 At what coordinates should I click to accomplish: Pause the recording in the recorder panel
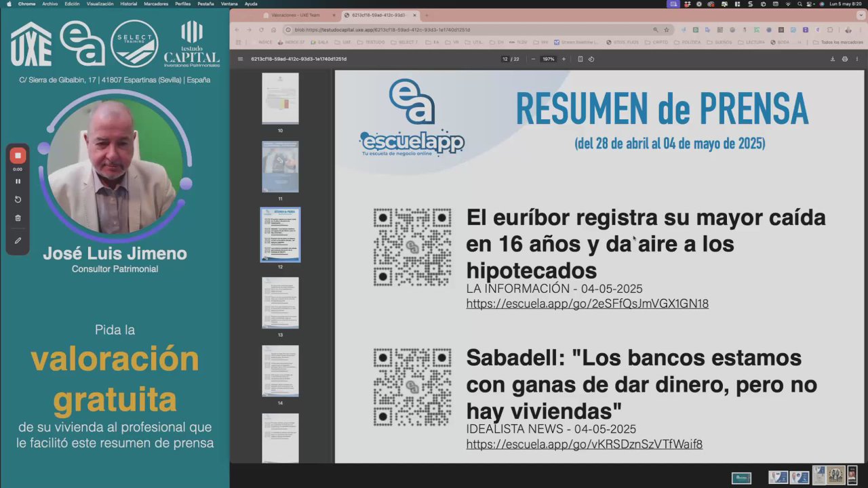tap(18, 182)
